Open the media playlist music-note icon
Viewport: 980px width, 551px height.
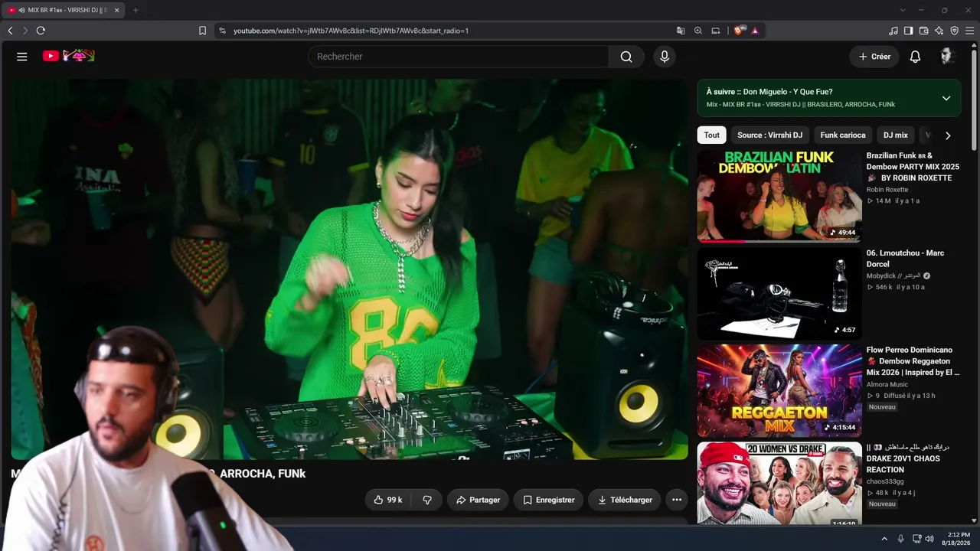[893, 31]
